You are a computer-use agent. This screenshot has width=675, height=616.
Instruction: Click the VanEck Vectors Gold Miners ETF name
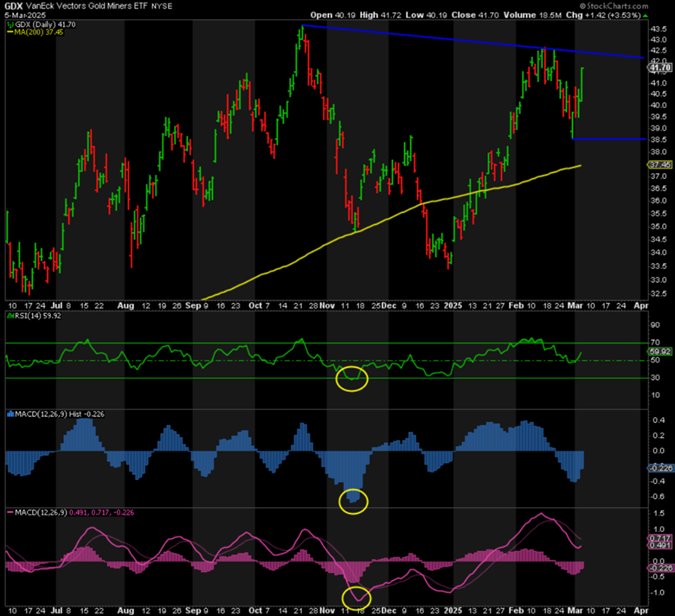[x=87, y=6]
